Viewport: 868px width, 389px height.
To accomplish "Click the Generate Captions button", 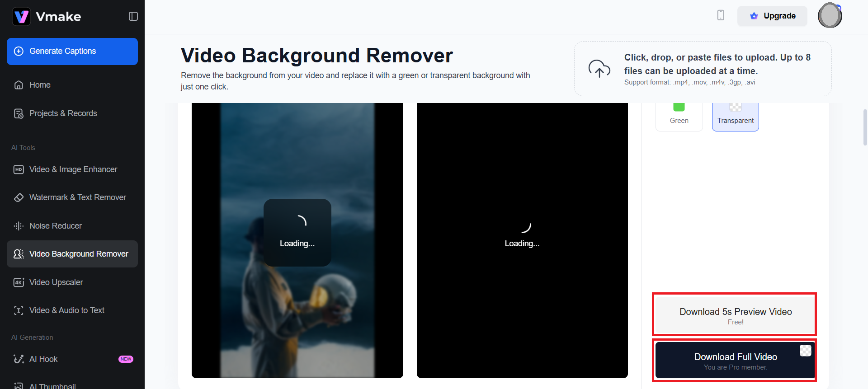I will tap(72, 52).
